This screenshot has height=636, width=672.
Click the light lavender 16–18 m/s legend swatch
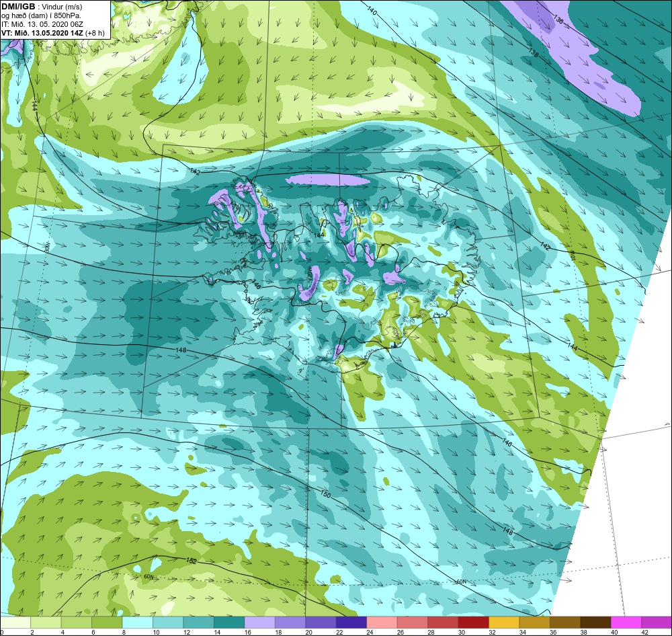pyautogui.click(x=259, y=623)
